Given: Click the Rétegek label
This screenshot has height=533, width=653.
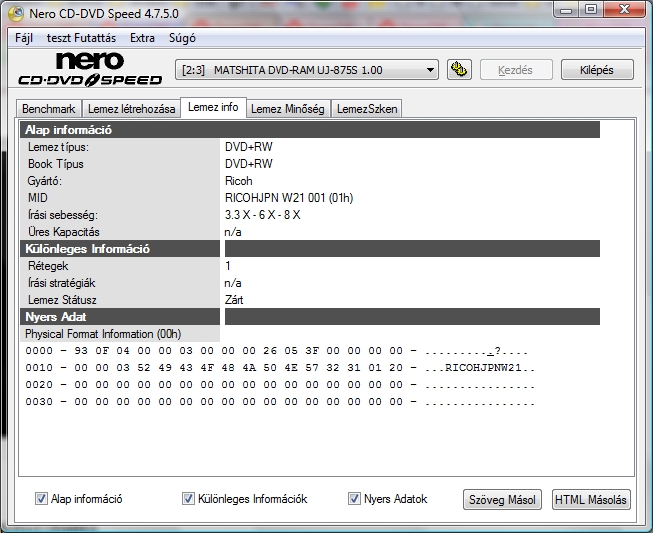Looking at the screenshot, I should point(48,266).
